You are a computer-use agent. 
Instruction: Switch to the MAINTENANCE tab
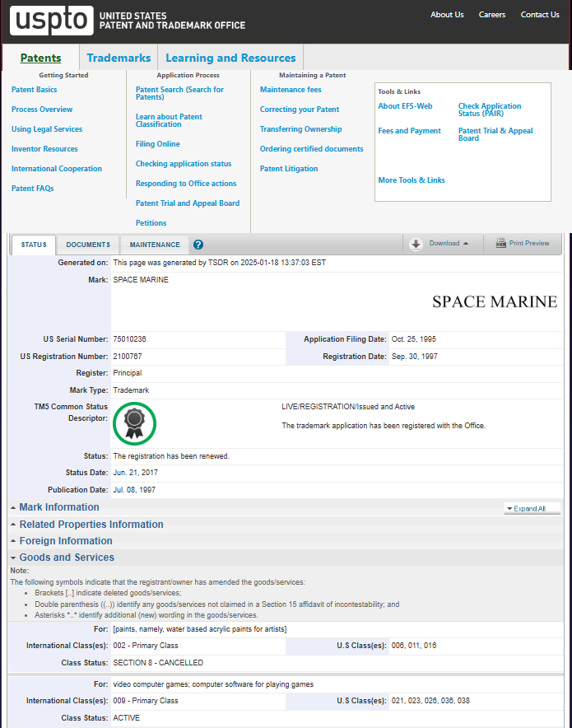pyautogui.click(x=155, y=245)
